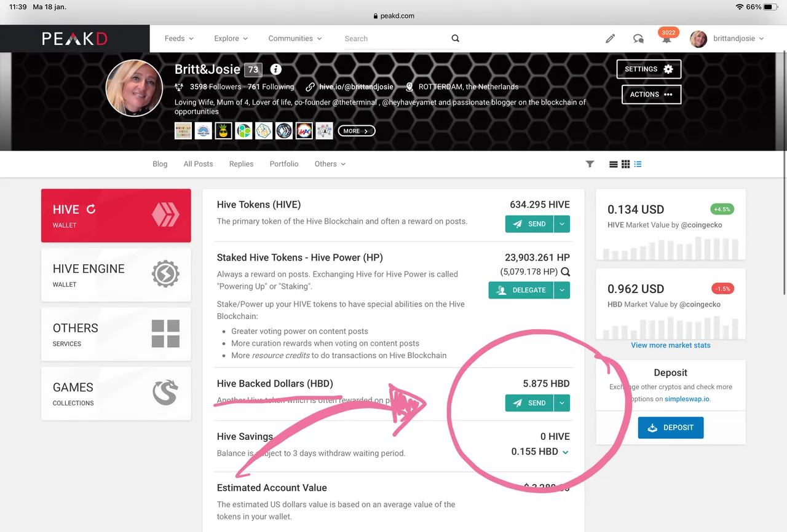
Task: Open the All Posts tab
Action: pyautogui.click(x=198, y=164)
